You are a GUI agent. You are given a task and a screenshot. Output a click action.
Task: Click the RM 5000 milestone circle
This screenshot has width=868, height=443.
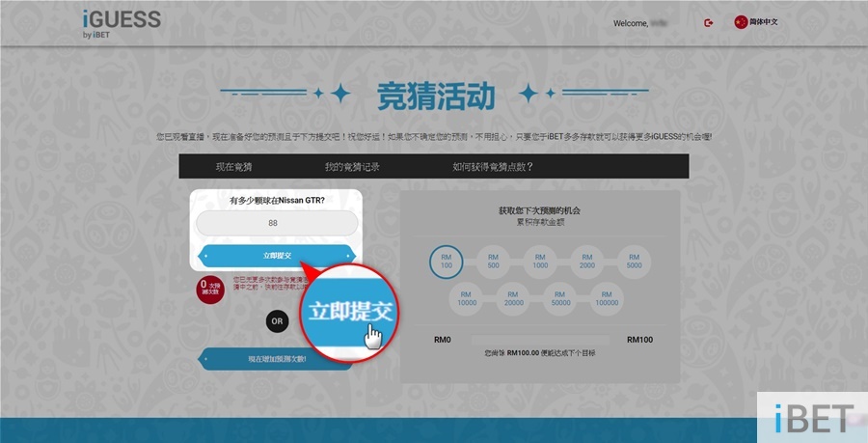[634, 261]
